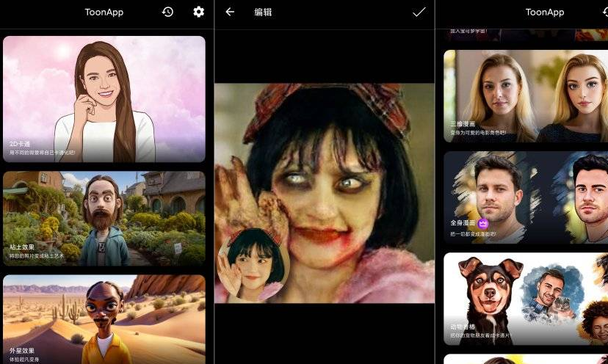Open the 全身漫画 full-body cartoon card
This screenshot has width=608, height=364.
click(x=526, y=197)
